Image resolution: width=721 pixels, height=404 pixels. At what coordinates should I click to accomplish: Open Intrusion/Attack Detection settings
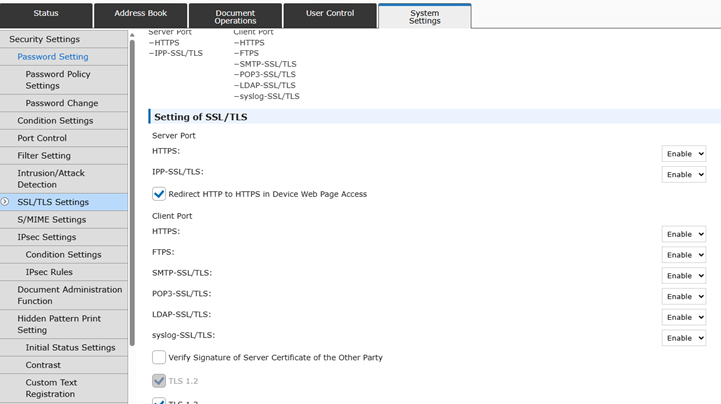tap(51, 178)
